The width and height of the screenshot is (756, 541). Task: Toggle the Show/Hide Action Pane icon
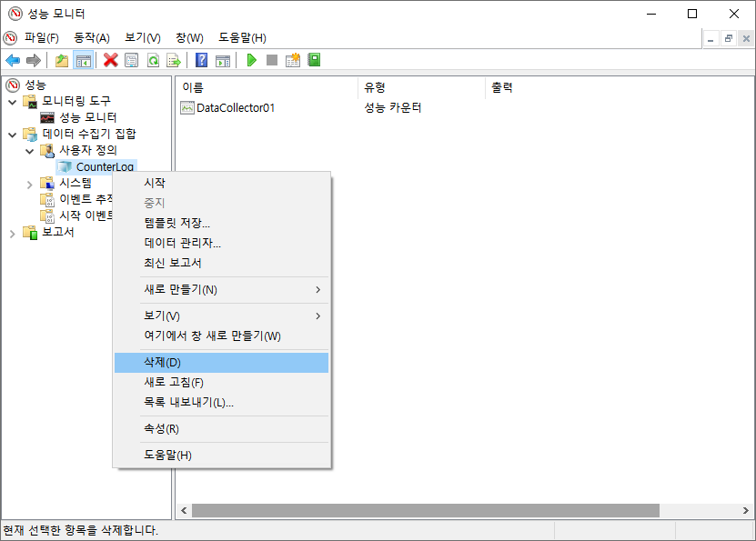point(223,60)
